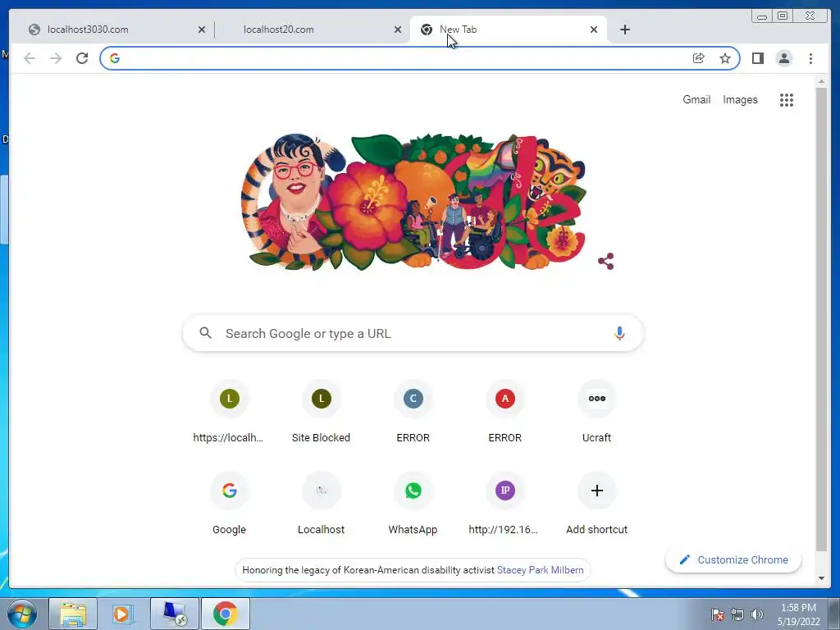Image resolution: width=840 pixels, height=630 pixels.
Task: Close the localhost20.com tab
Action: tap(398, 30)
